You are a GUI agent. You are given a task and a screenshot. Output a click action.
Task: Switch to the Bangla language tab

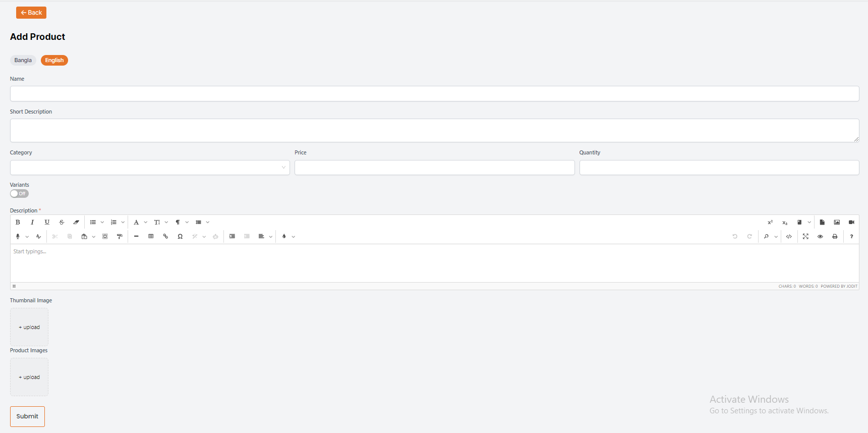click(23, 60)
